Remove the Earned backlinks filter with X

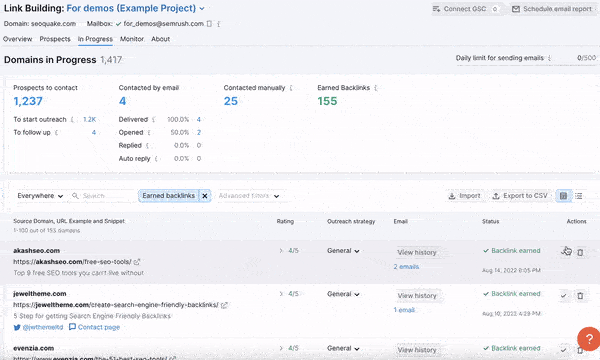pos(205,196)
